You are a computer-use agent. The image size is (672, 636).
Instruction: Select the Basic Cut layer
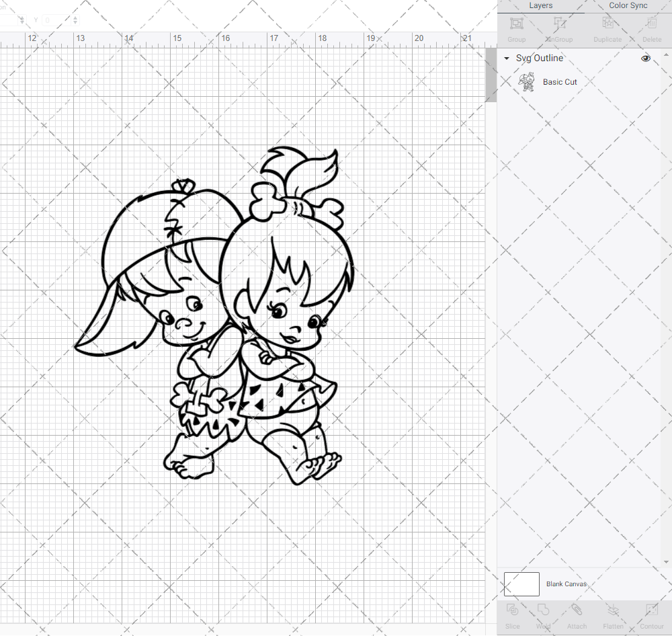tap(560, 81)
